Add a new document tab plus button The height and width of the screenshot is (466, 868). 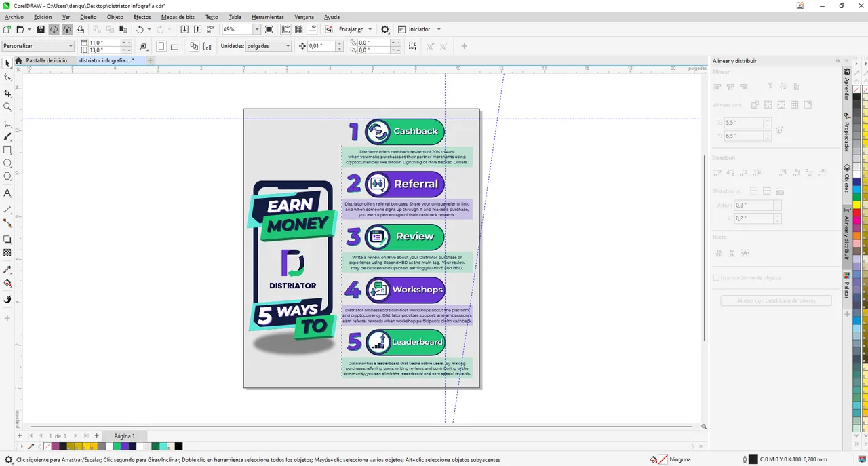tap(151, 60)
